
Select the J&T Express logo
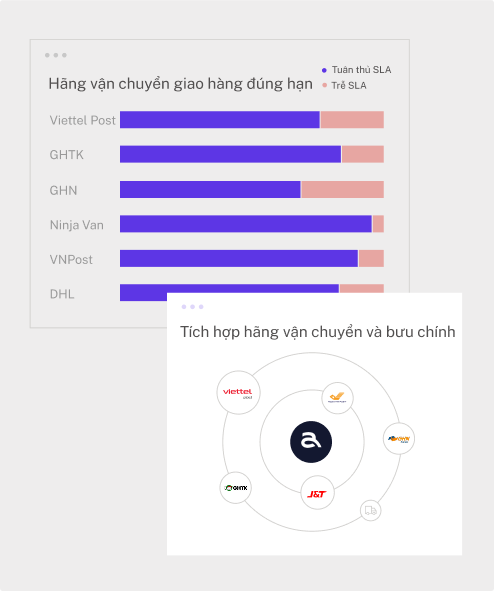tap(317, 493)
